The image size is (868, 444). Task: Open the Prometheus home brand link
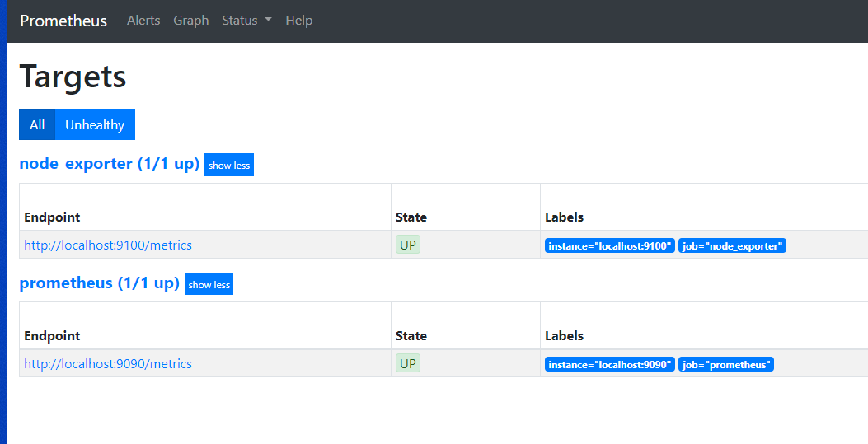[63, 21]
